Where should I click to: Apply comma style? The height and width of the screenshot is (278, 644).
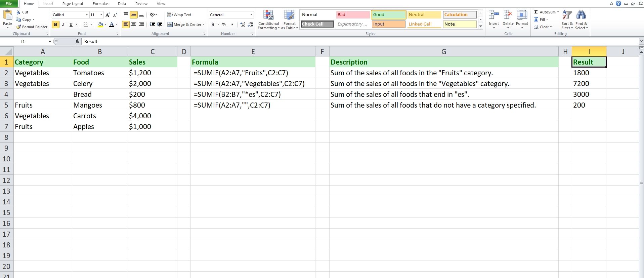(232, 25)
